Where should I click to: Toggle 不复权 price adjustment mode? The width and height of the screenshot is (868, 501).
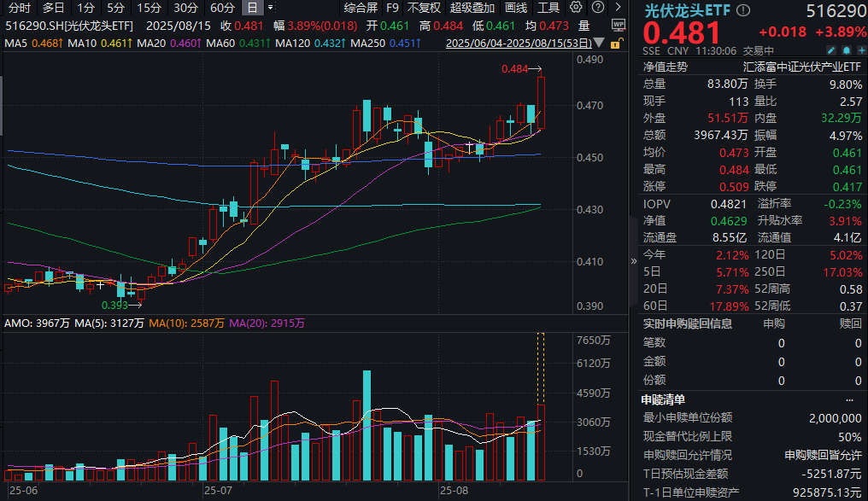click(x=424, y=8)
